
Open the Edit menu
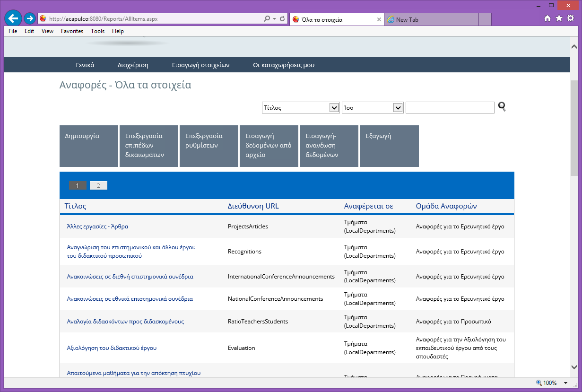point(29,31)
